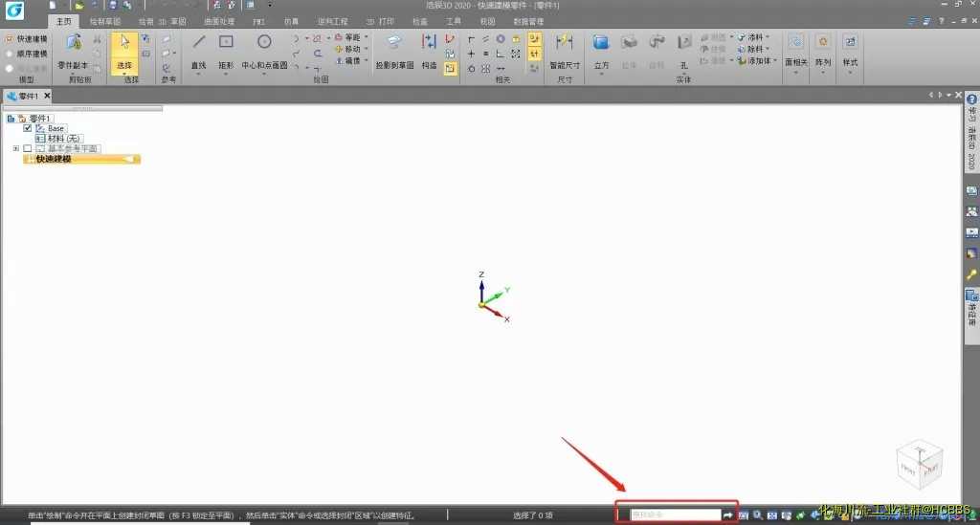This screenshot has width=980, height=525.
Task: Click the 除料 remove material tool
Action: [750, 49]
